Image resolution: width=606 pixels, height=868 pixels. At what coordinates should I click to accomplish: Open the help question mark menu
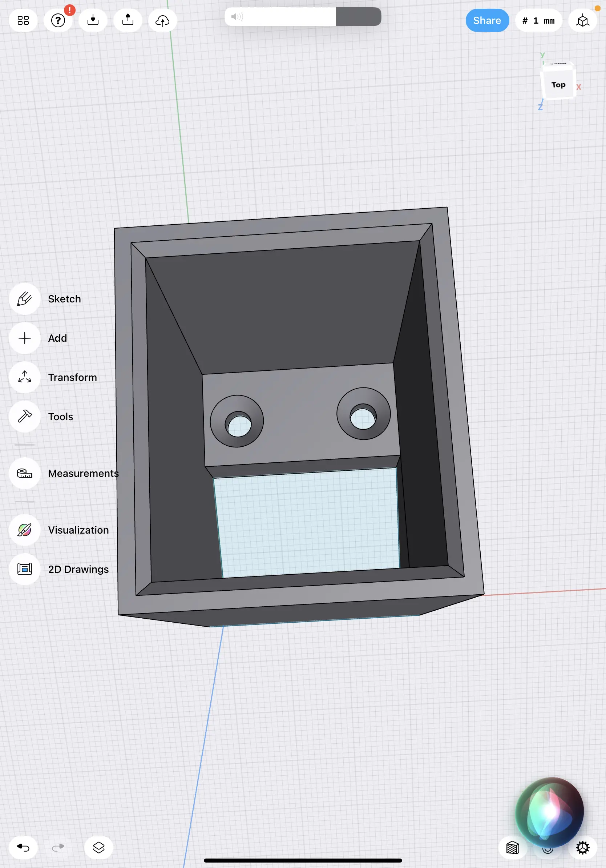pos(58,20)
